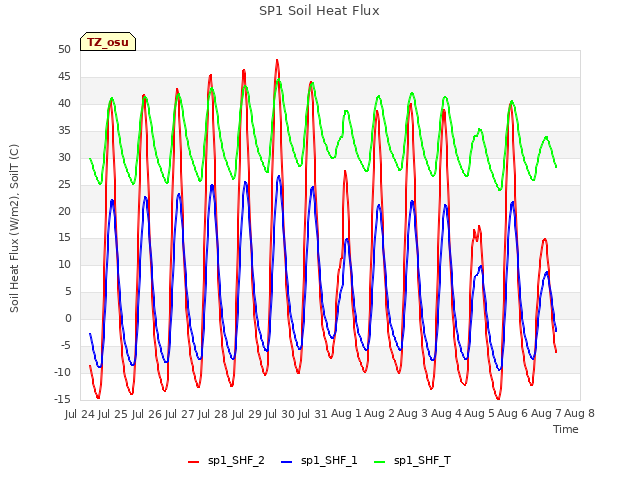The image size is (640, 480).
Task: Click the Jul 24 x-axis tick label
Action: click(x=80, y=414)
